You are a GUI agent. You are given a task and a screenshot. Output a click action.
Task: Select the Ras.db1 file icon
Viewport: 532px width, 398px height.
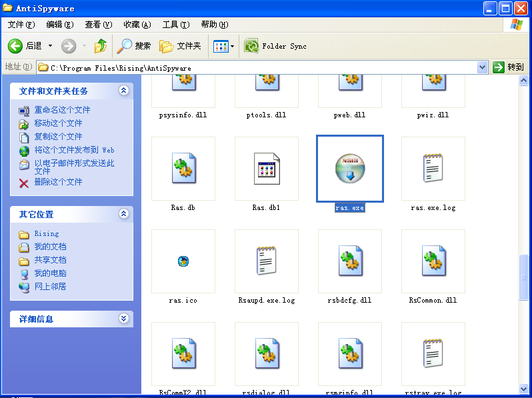[267, 168]
